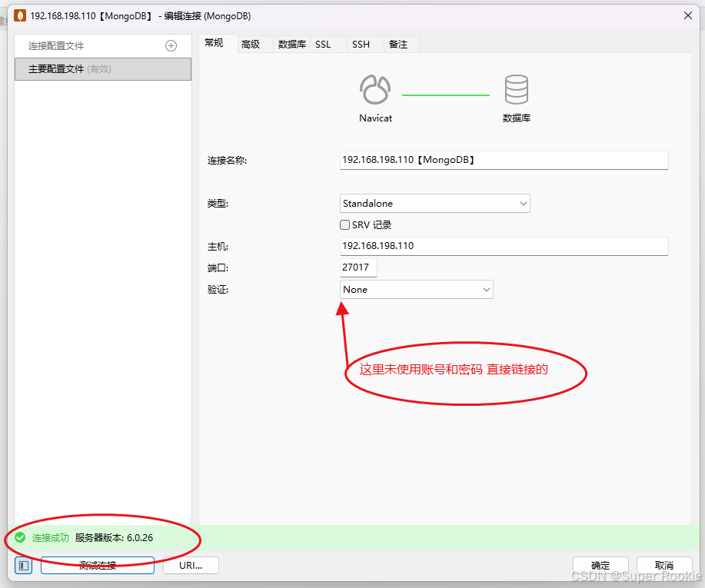Image resolution: width=705 pixels, height=588 pixels.
Task: Click the 连接成功 status message
Action: (51, 537)
